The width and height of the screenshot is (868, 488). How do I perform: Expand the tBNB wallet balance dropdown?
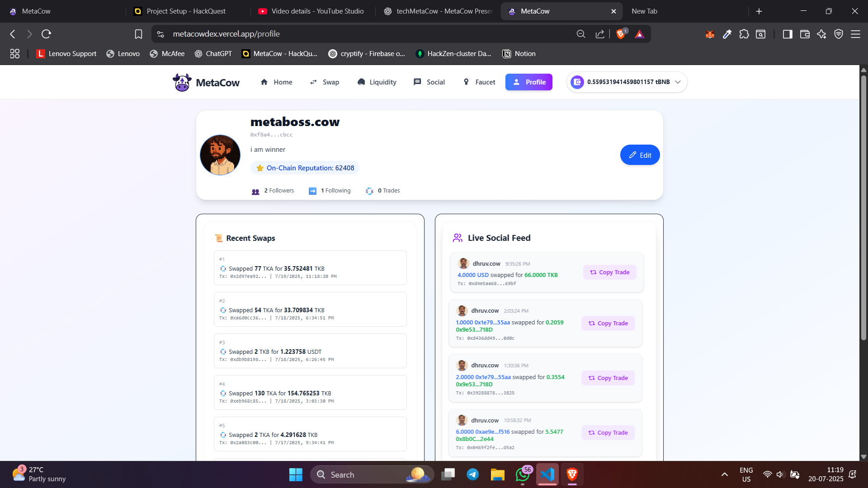pyautogui.click(x=678, y=82)
